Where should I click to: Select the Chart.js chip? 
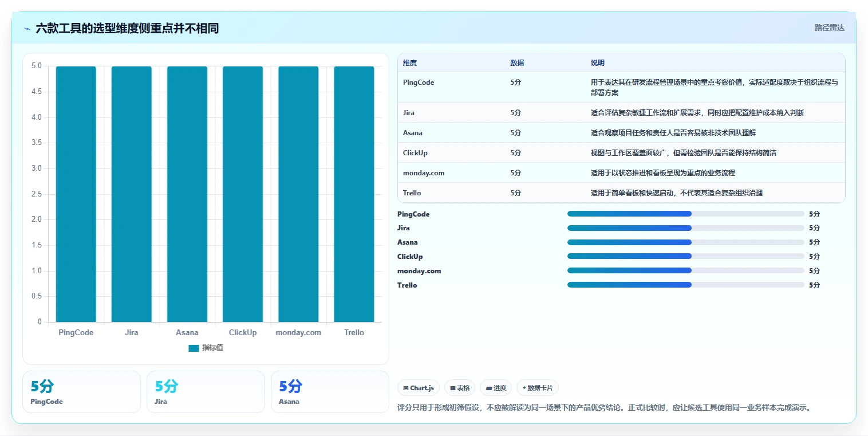[x=419, y=388]
